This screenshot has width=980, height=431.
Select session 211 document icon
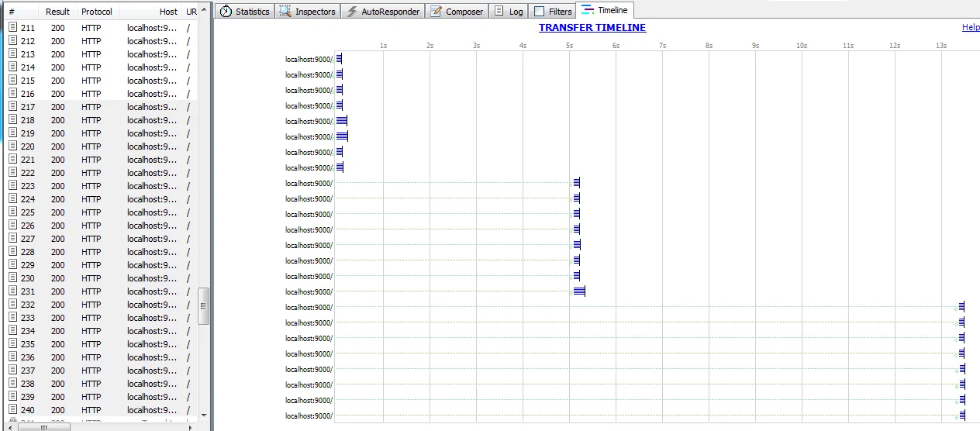pyautogui.click(x=12, y=28)
